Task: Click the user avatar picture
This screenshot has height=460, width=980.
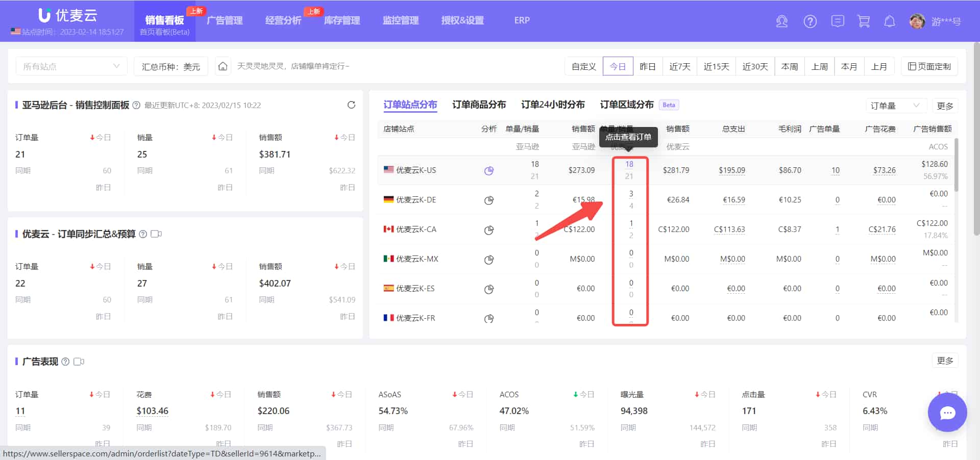Action: (917, 21)
